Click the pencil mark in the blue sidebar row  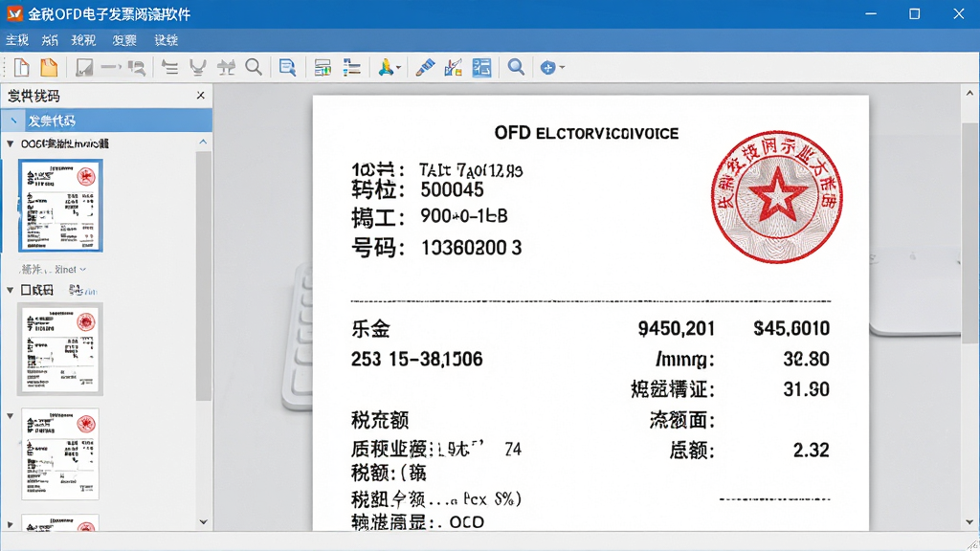click(x=13, y=120)
